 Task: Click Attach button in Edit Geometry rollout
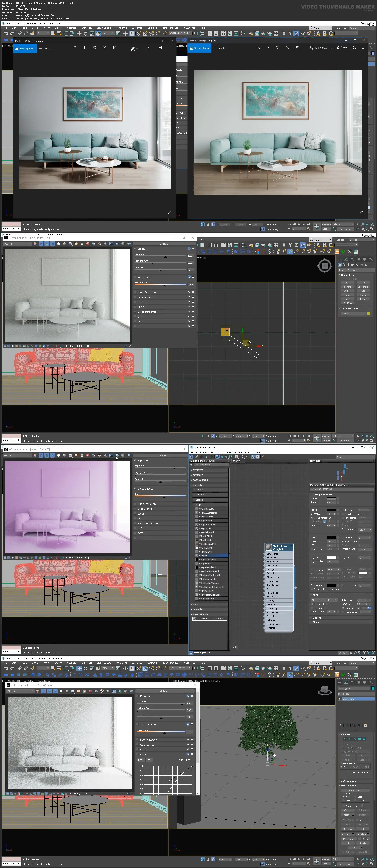click(346, 815)
